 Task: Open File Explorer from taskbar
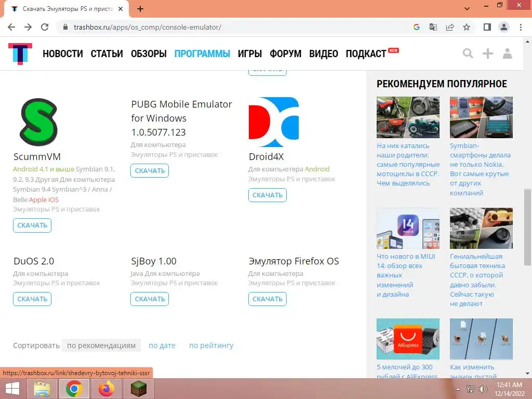click(42, 389)
